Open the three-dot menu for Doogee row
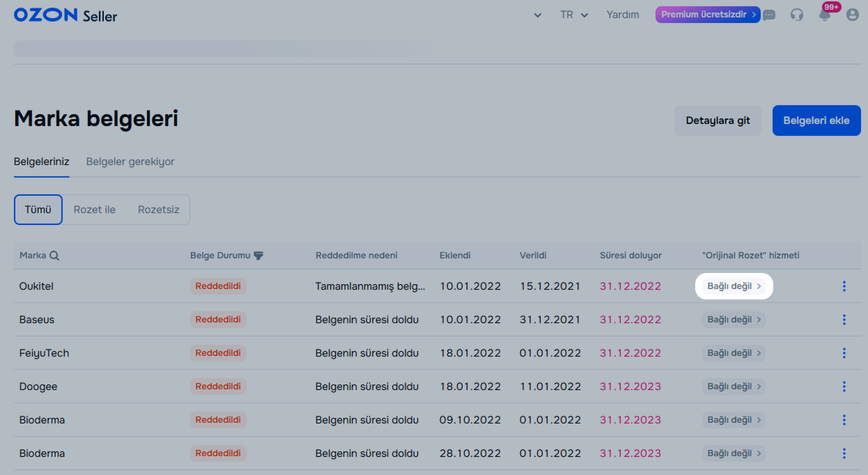 click(x=844, y=387)
